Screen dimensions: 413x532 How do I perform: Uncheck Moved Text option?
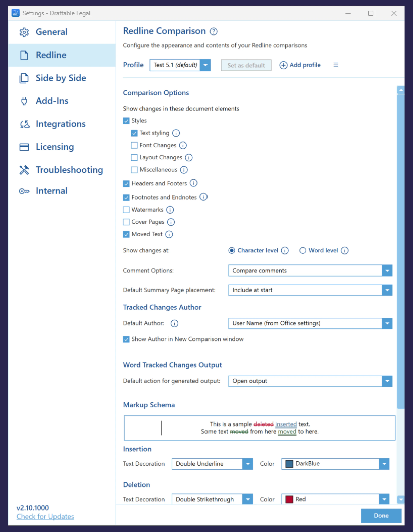[126, 234]
